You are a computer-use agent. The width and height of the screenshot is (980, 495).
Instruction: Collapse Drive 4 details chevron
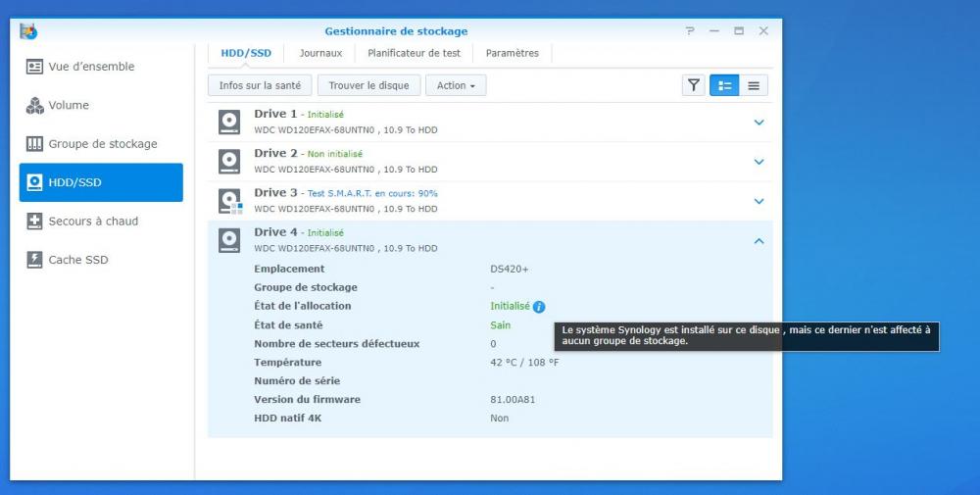pyautogui.click(x=759, y=240)
